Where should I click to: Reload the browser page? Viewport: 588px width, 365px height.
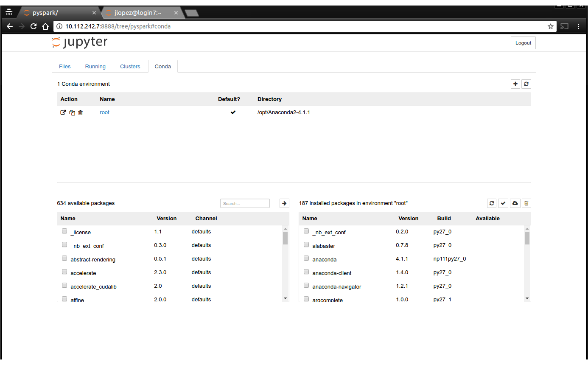(x=34, y=26)
